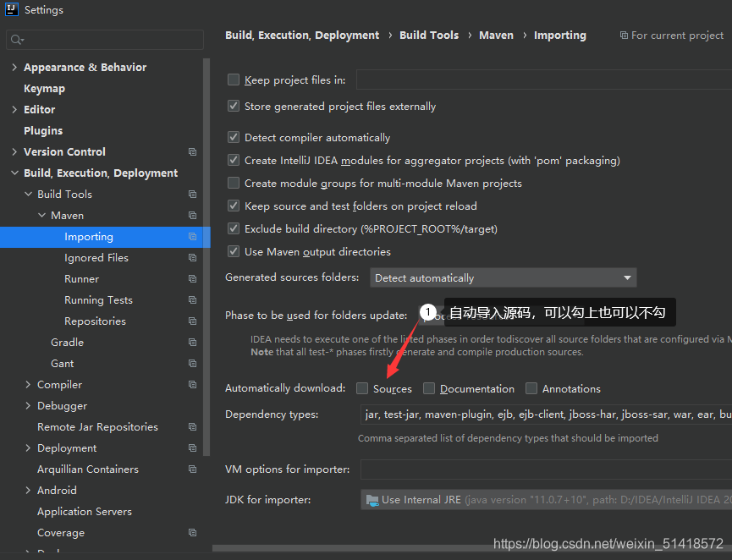The width and height of the screenshot is (732, 560).
Task: Click Maven breadcrumb link
Action: 496,35
